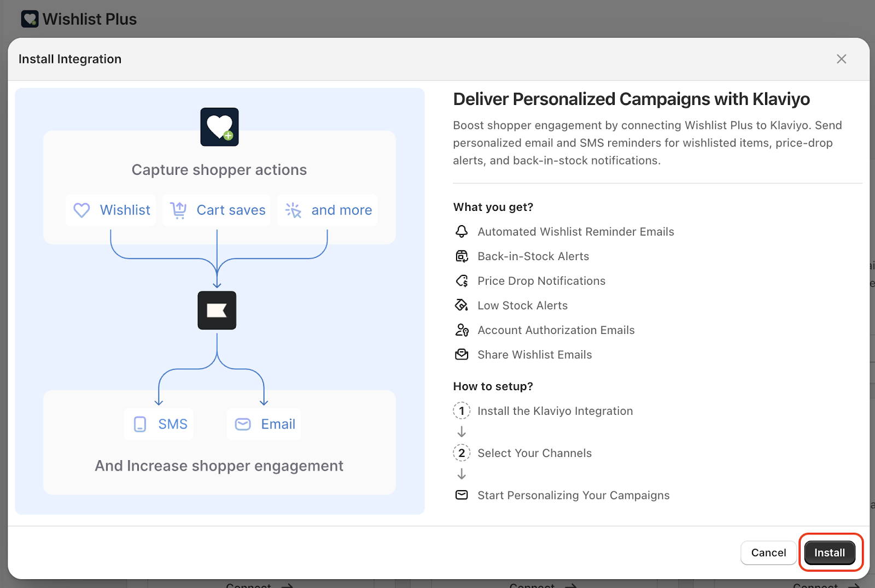Click the 'Boost shopper engagement' description paragraph
This screenshot has height=588, width=875.
647,143
